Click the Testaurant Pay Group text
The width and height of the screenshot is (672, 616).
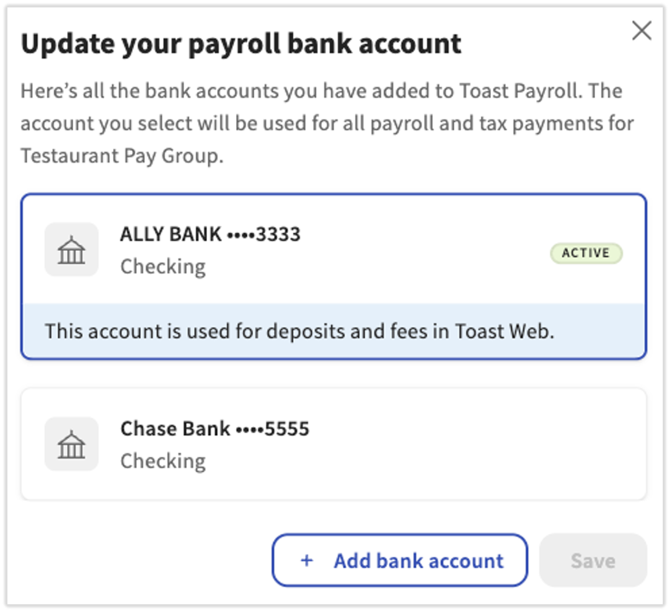click(x=122, y=156)
